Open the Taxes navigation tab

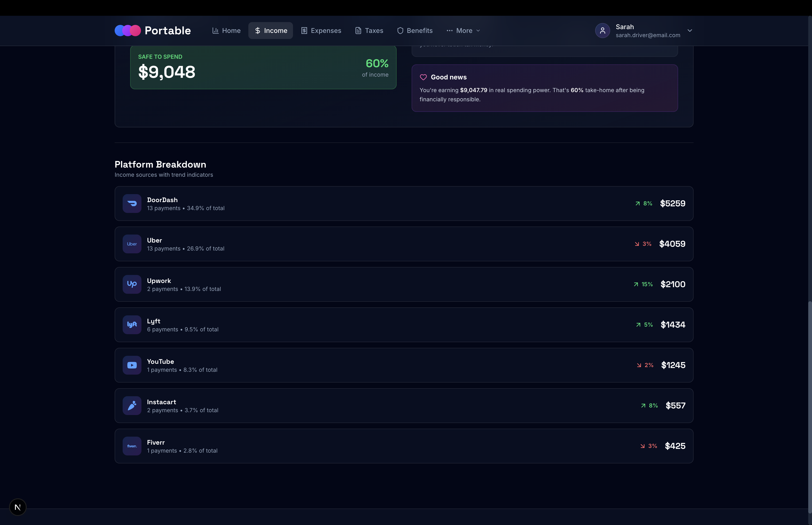[x=369, y=31]
